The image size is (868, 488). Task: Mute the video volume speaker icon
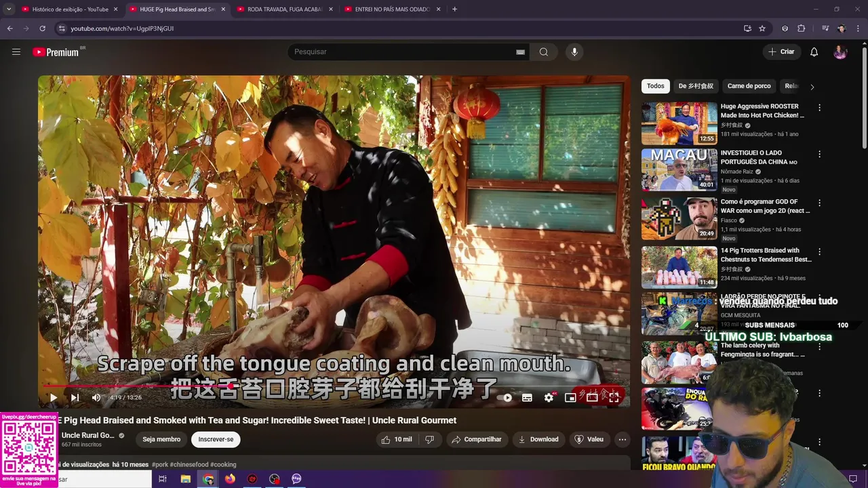96,398
